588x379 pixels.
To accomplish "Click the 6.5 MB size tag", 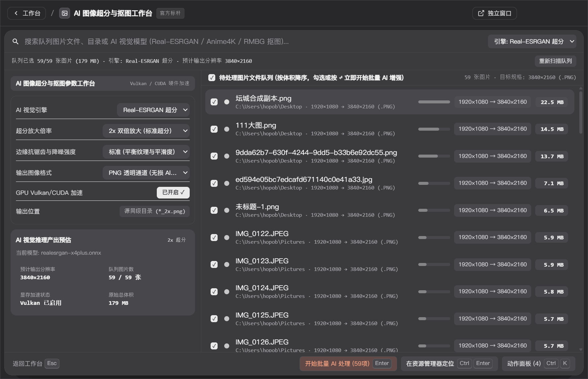I will tap(552, 210).
